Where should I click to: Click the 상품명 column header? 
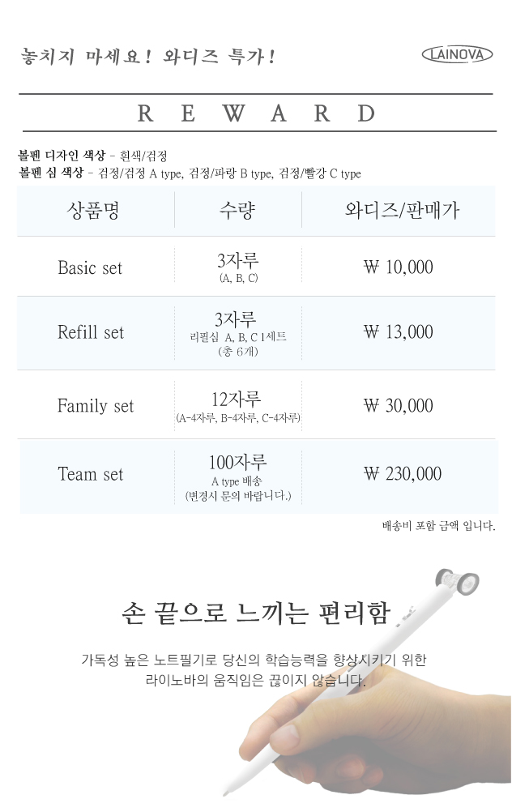pyautogui.click(x=93, y=210)
